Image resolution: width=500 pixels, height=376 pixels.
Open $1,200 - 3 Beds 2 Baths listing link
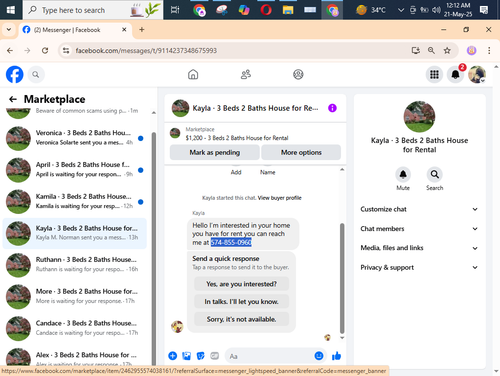click(237, 138)
